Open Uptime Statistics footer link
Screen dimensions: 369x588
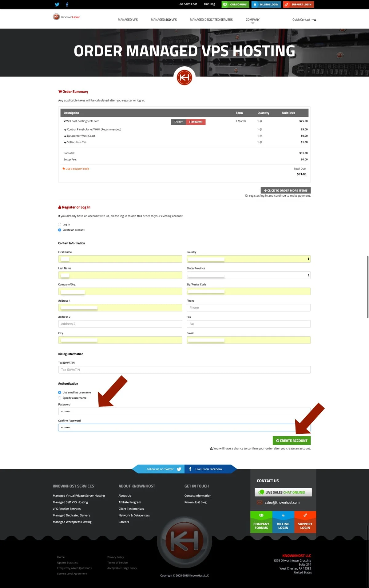(x=67, y=563)
